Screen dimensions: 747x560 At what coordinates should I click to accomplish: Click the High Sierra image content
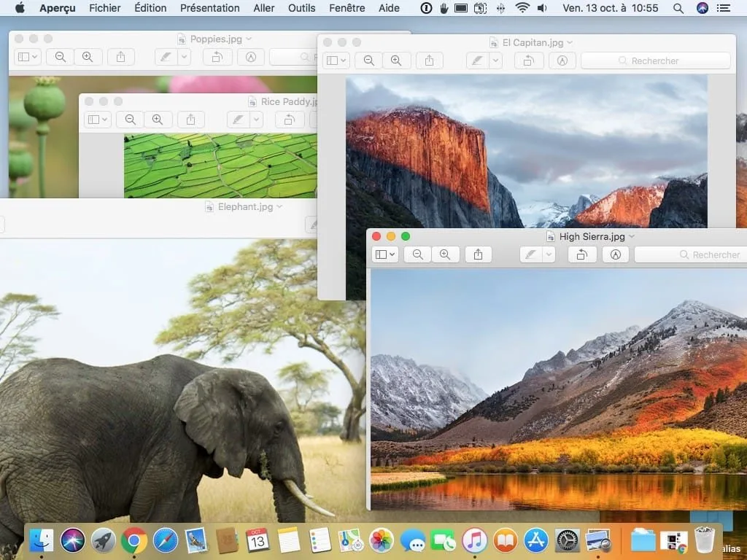tap(559, 389)
